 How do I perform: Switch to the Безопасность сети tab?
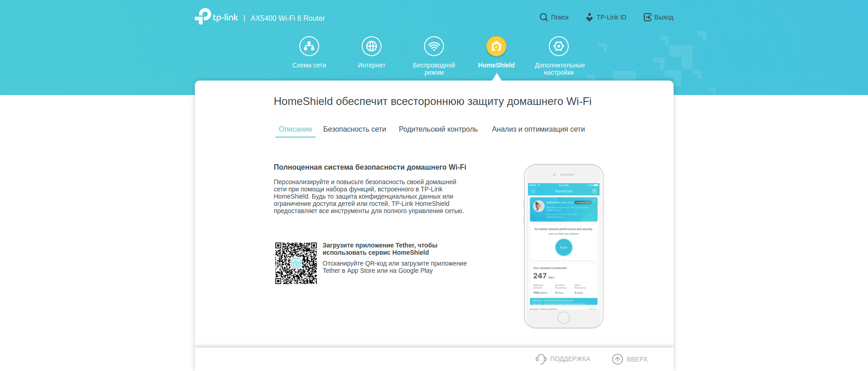(354, 129)
